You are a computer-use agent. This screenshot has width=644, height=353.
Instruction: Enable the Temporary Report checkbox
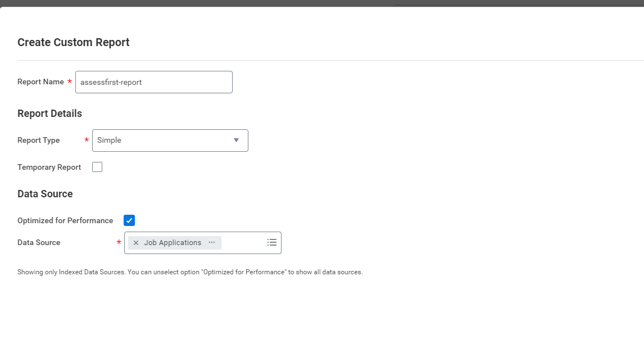(97, 167)
